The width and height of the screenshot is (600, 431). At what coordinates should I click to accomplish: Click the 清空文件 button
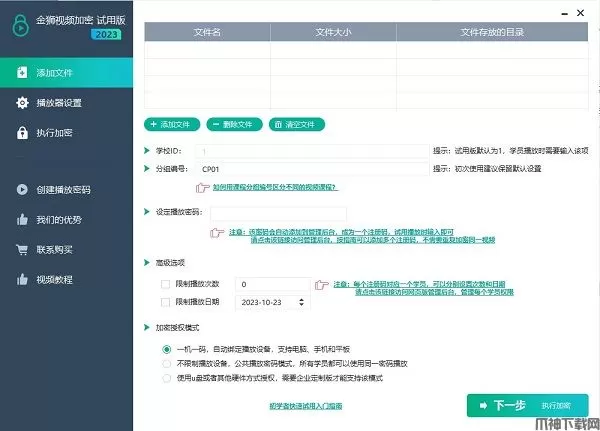tap(297, 124)
